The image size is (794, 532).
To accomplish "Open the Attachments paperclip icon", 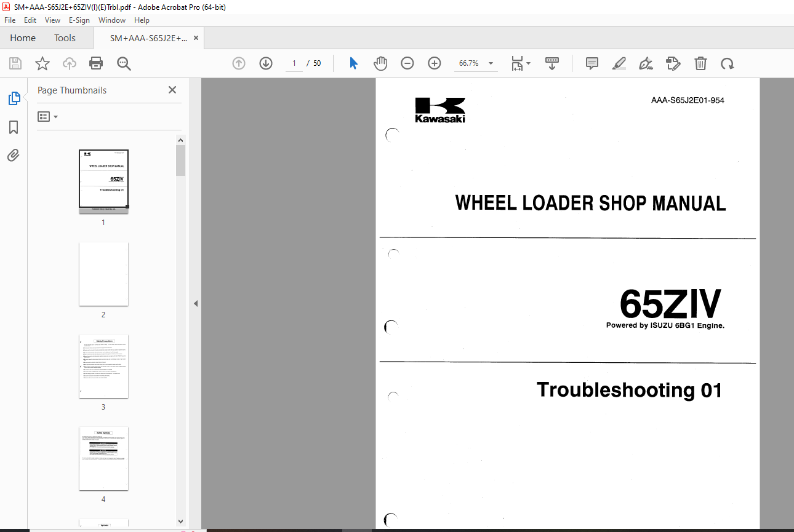I will point(14,156).
